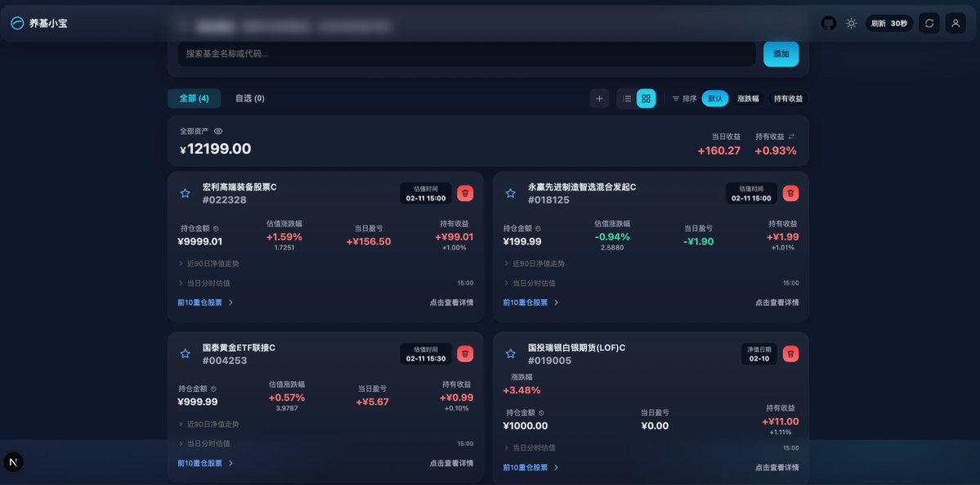
Task: Click 点击查看详情 in 国投瑞银白银期货(LOF)C card
Action: coord(776,468)
